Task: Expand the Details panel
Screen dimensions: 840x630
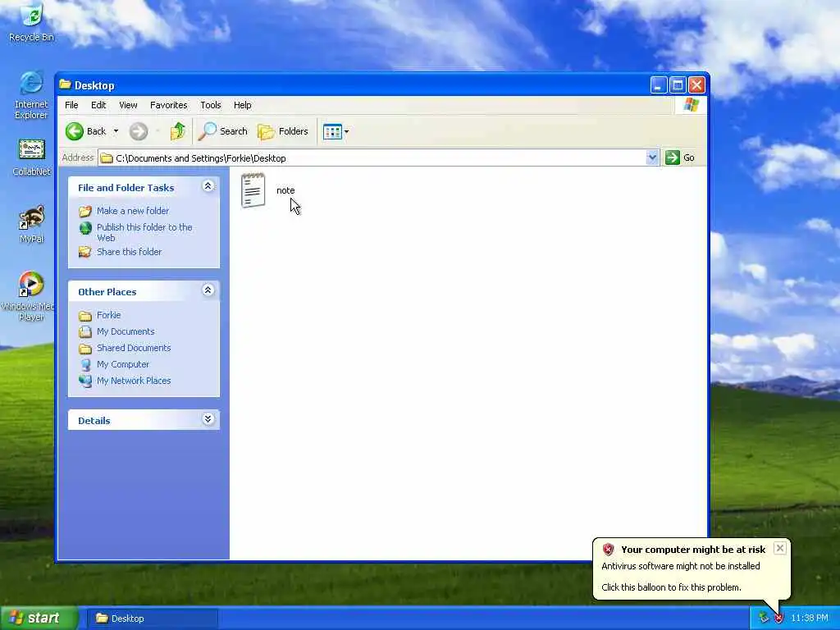Action: click(208, 419)
